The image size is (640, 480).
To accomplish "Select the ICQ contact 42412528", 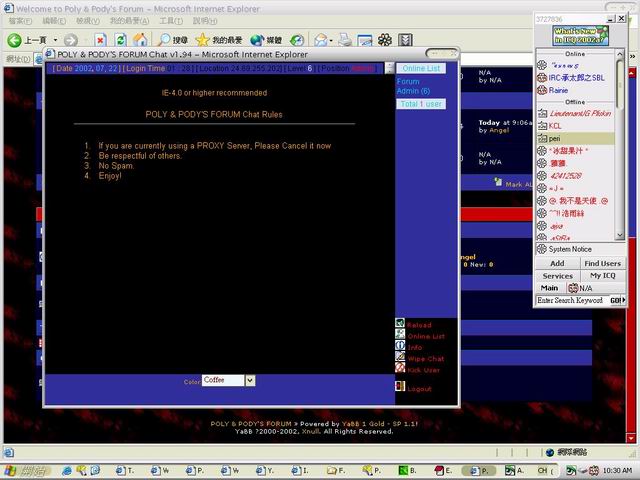I will (x=565, y=176).
